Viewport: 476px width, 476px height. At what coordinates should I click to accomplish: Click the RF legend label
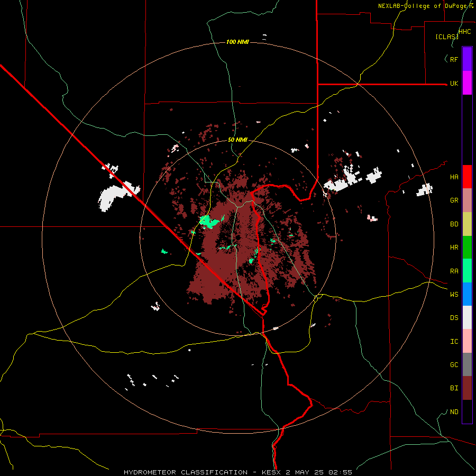coord(454,59)
